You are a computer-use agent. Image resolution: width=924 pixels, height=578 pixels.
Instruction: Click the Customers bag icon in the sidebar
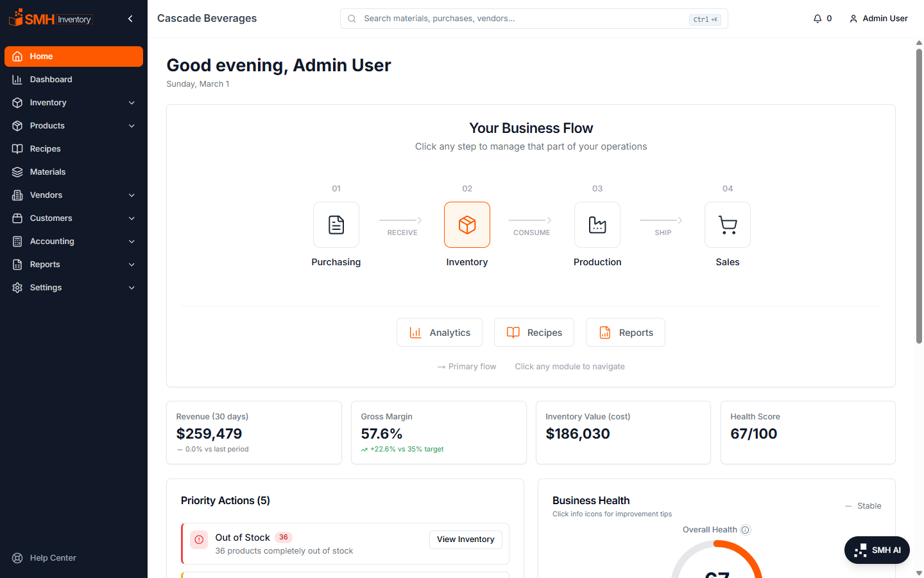coord(17,218)
